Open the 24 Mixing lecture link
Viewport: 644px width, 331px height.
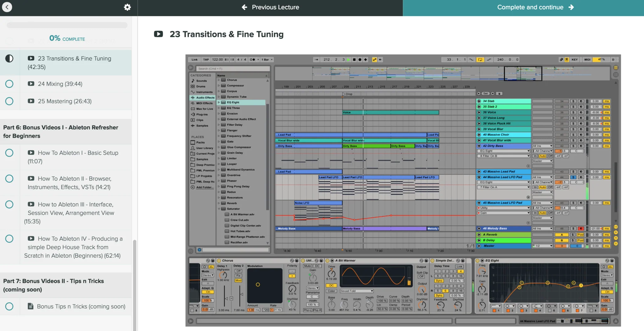click(60, 84)
